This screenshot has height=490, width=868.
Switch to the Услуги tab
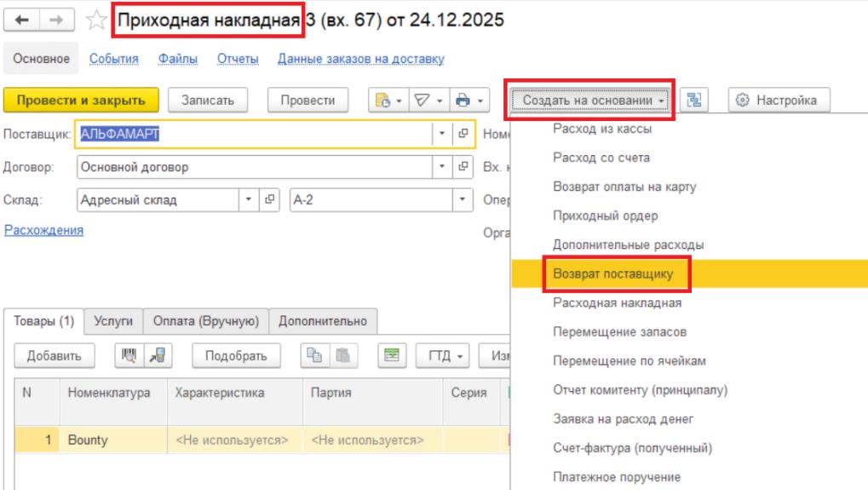point(113,321)
